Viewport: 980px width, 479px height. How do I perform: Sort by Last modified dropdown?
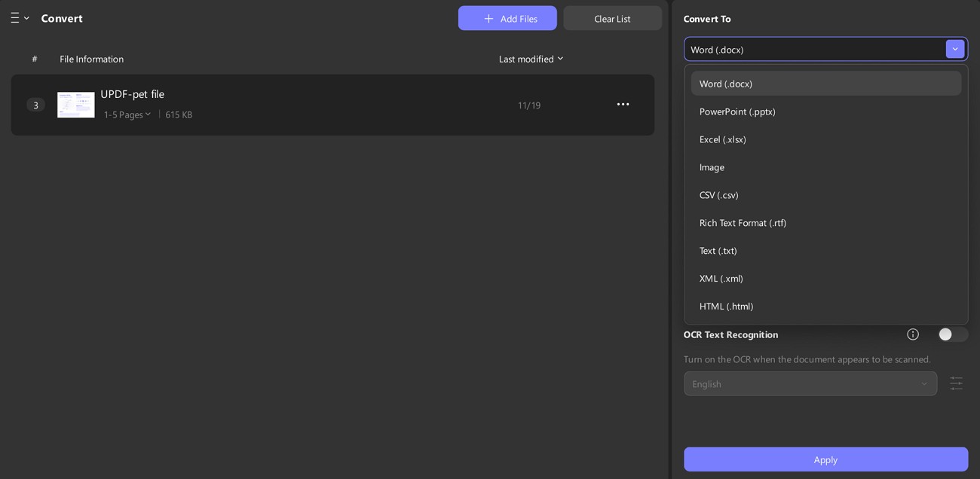(x=531, y=59)
